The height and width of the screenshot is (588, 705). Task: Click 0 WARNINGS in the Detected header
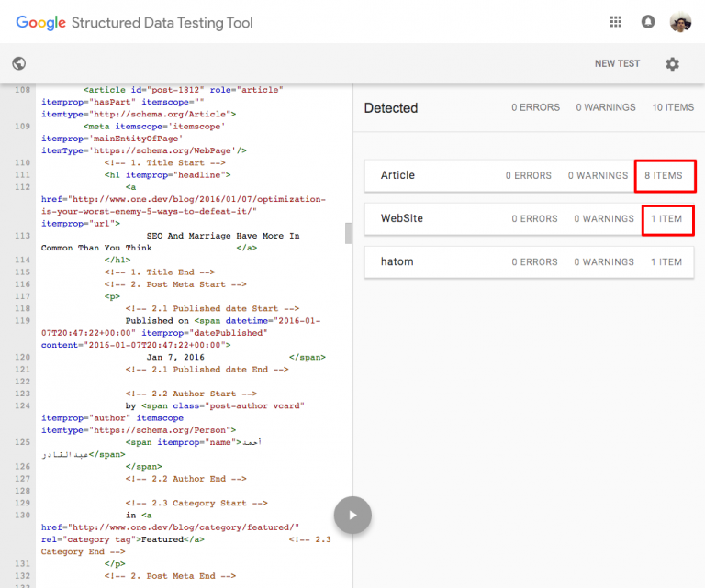606,107
